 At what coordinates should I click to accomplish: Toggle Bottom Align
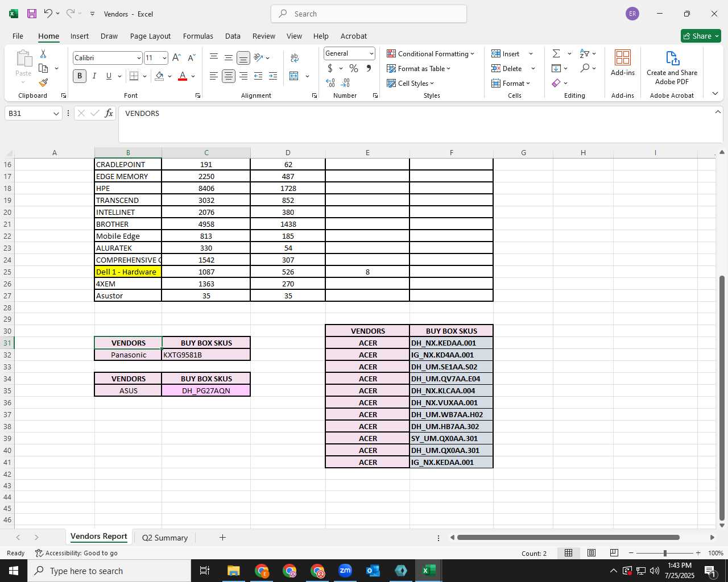pos(243,58)
